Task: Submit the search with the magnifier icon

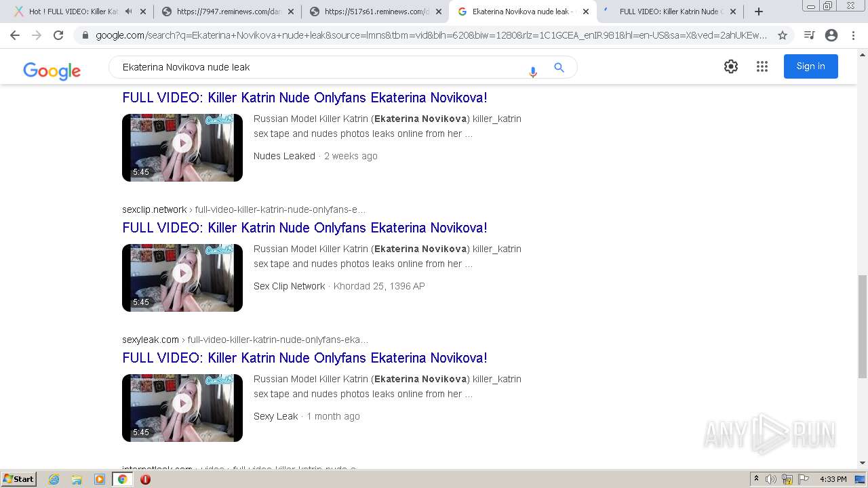Action: point(559,67)
